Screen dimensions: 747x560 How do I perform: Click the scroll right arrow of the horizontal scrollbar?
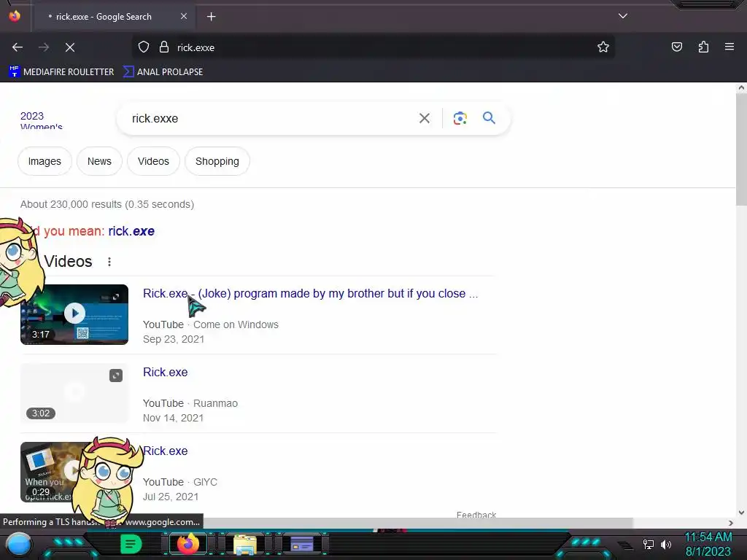tap(731, 523)
